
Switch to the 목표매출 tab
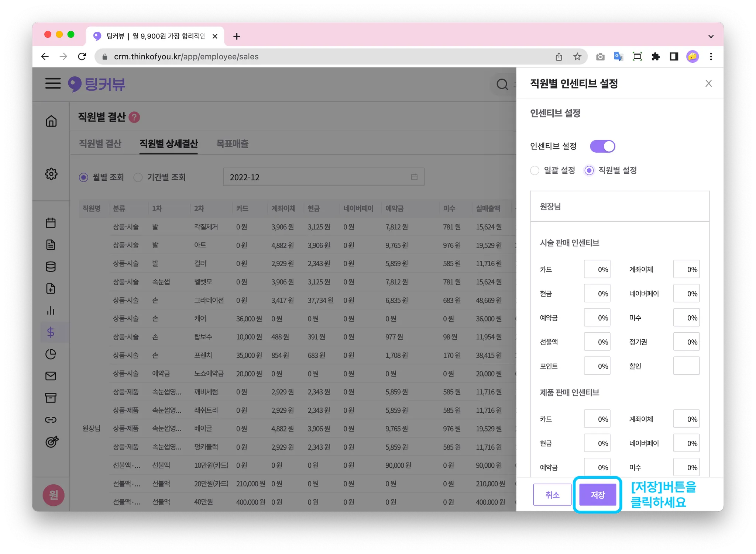coord(232,143)
